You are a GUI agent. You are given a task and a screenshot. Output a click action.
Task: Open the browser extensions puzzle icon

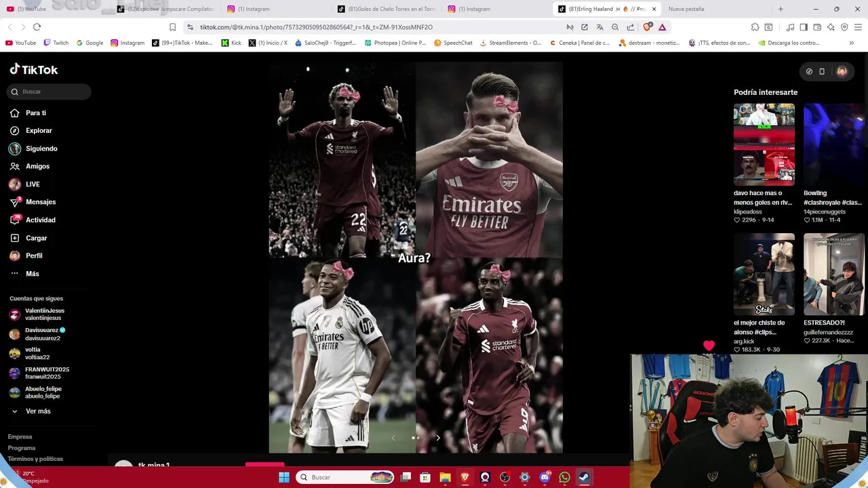pos(755,27)
